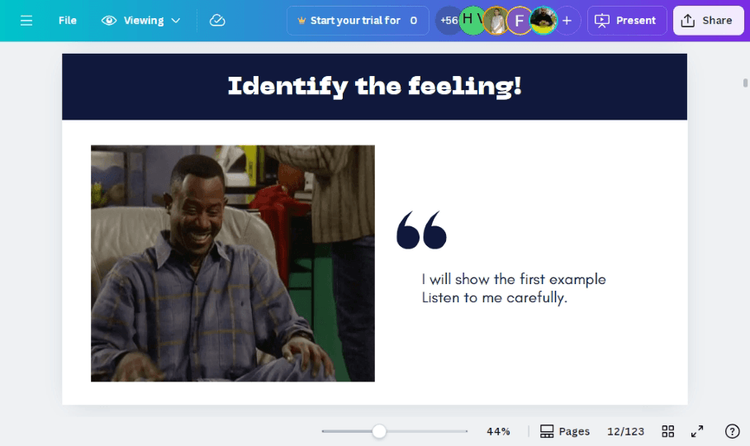750x446 pixels.
Task: Click the laughing man image on slide
Action: point(233,263)
